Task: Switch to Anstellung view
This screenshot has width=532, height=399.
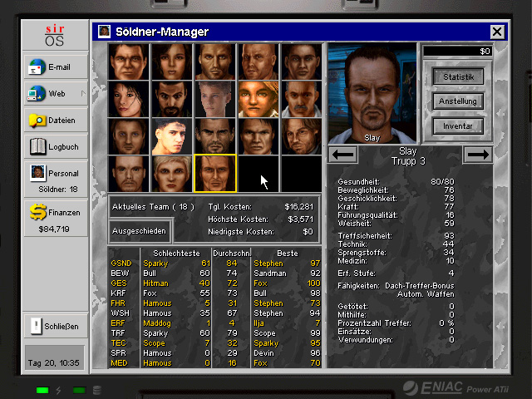Action: [x=458, y=101]
